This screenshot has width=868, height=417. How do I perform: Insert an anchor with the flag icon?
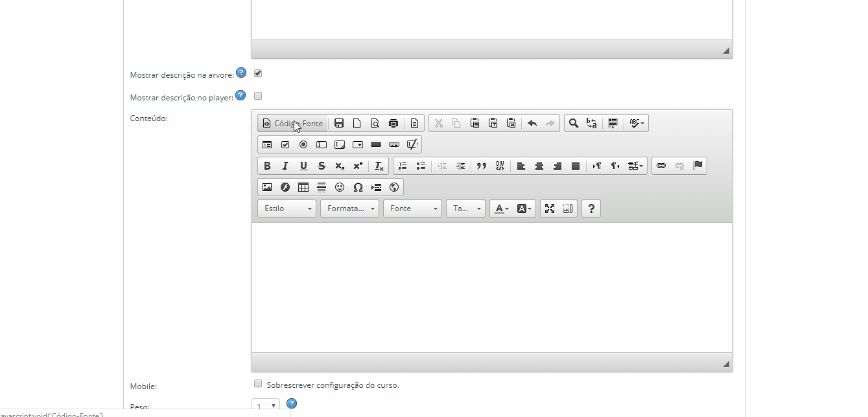[x=698, y=166]
